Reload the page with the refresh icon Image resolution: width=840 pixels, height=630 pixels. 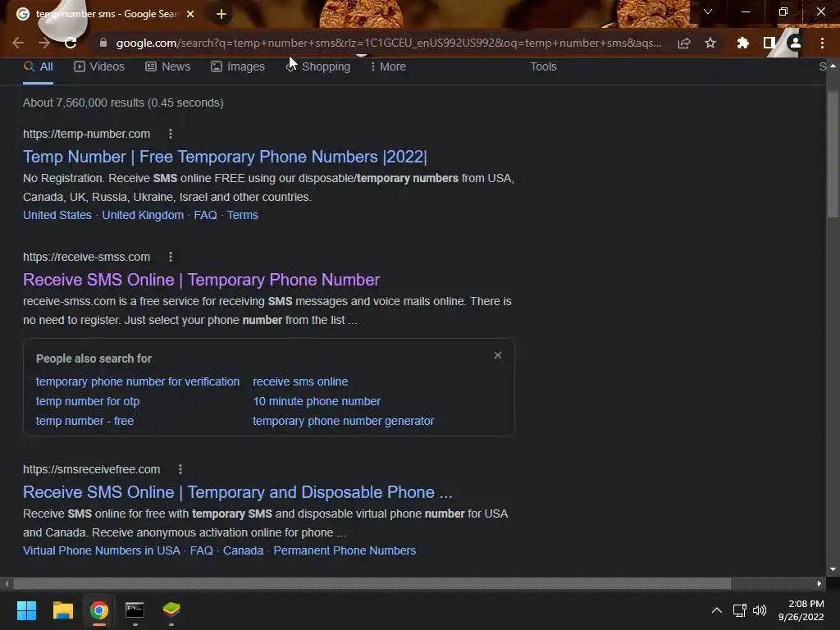(x=71, y=43)
